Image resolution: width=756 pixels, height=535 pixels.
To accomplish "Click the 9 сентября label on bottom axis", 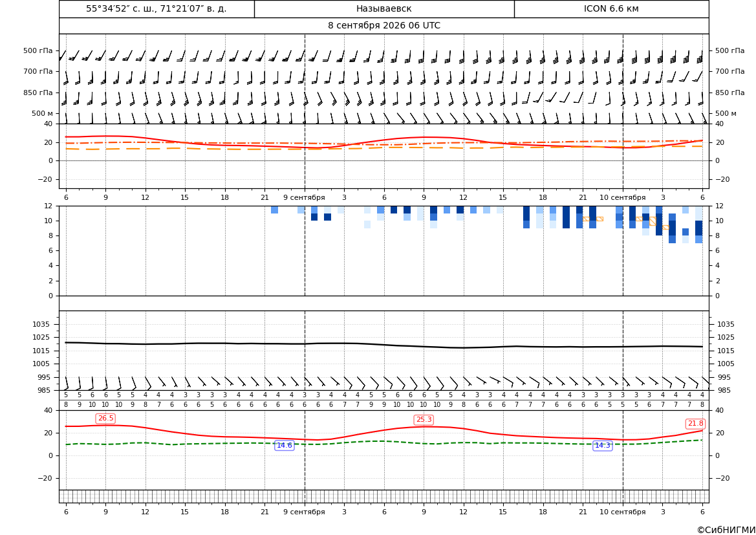I will coord(304,512).
